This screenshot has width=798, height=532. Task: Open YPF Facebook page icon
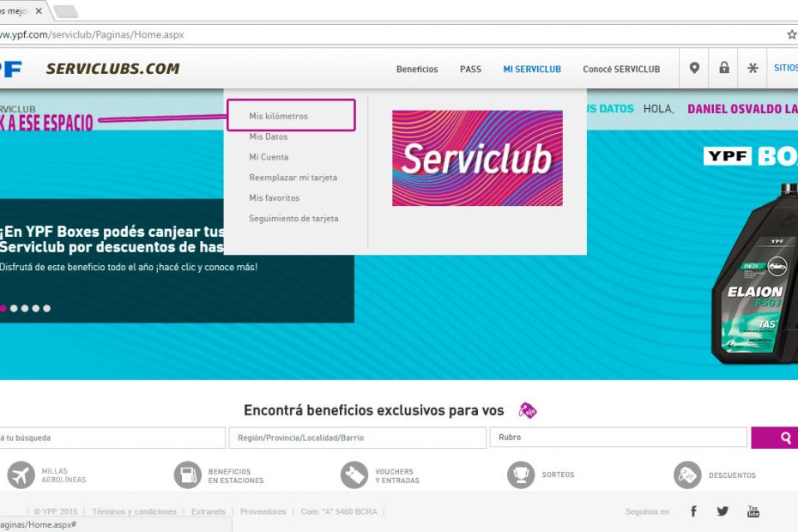point(693,511)
